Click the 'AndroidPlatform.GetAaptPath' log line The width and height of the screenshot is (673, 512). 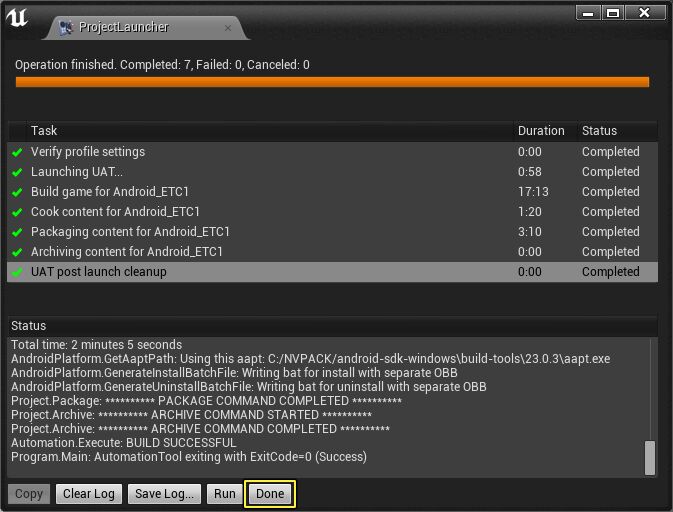[x=310, y=359]
